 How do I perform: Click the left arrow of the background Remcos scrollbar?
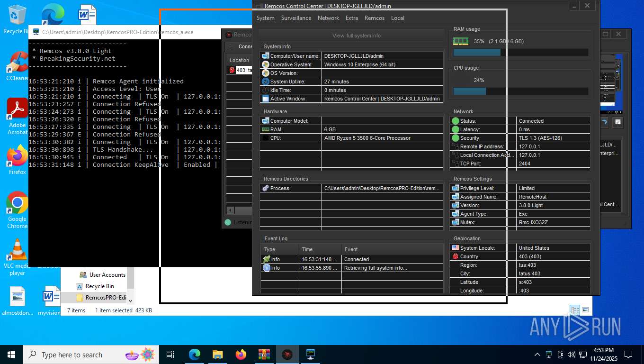click(x=230, y=210)
